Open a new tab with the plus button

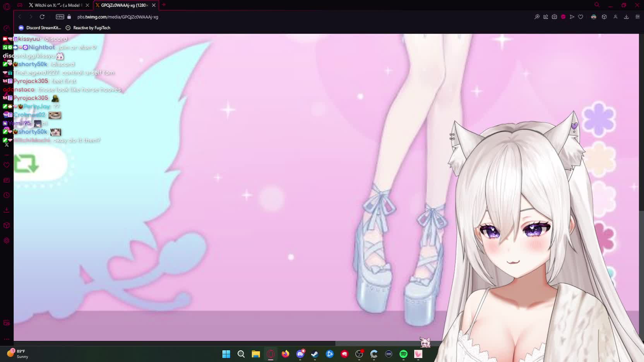pos(164,5)
